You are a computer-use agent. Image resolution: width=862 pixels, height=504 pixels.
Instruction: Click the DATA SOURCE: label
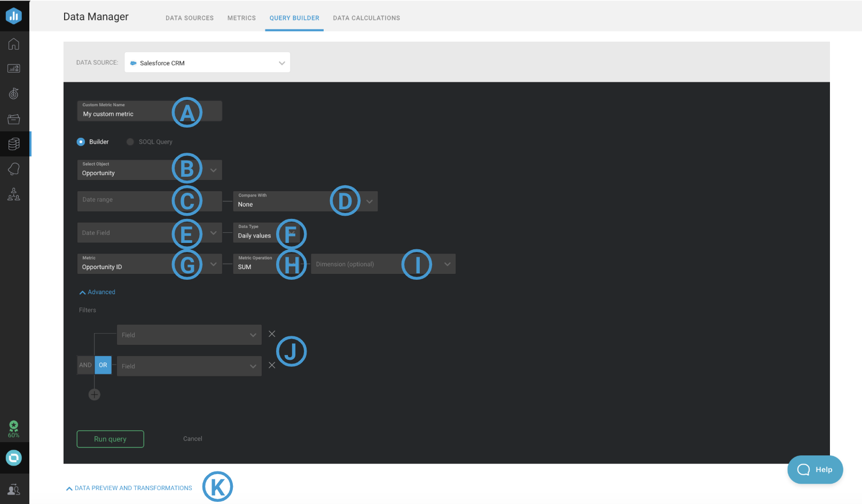[x=97, y=62]
